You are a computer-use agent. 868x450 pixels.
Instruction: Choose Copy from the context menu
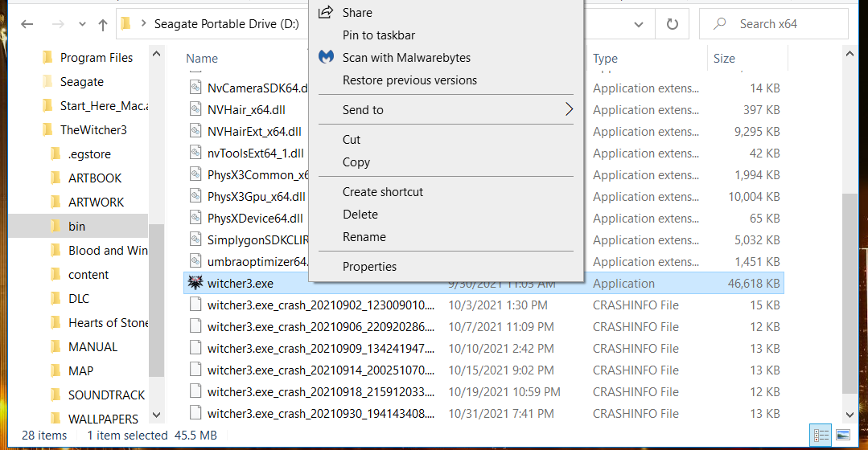coord(446,162)
